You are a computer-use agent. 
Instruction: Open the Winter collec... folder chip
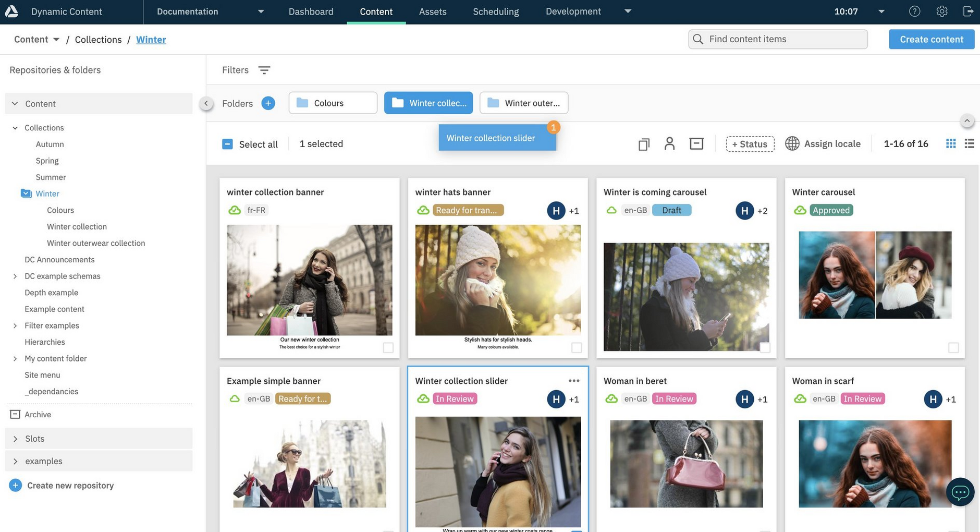428,103
